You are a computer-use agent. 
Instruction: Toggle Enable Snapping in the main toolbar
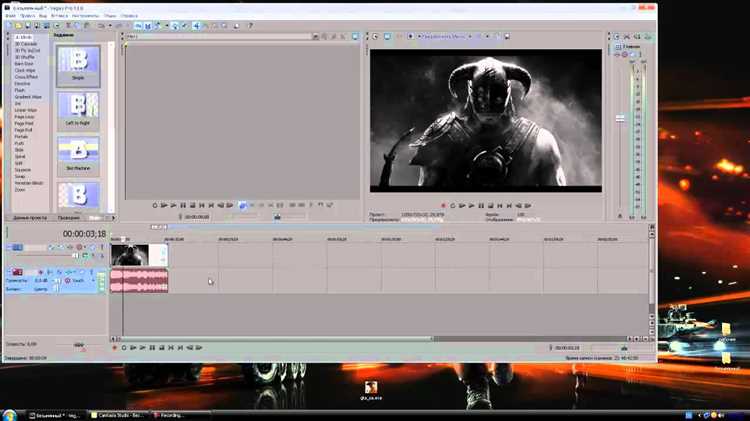click(x=138, y=26)
